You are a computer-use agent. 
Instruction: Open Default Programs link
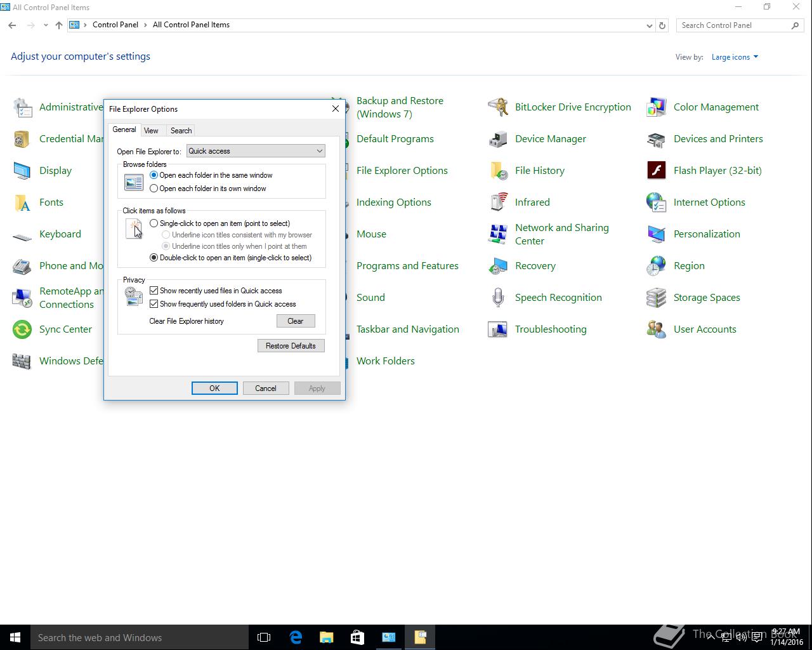coord(395,139)
